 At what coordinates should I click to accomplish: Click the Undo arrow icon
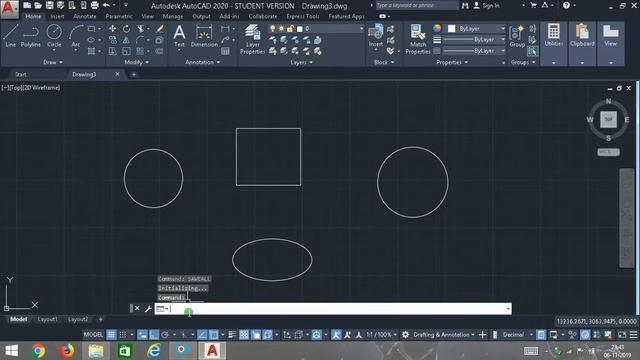(x=106, y=5)
